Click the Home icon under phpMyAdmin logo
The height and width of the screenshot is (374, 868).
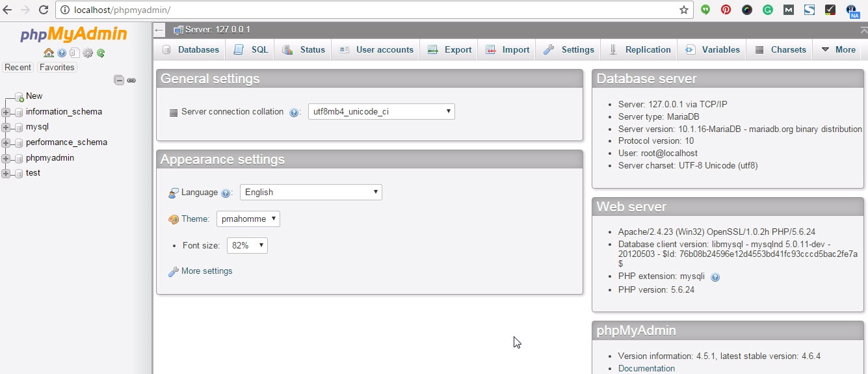point(49,53)
